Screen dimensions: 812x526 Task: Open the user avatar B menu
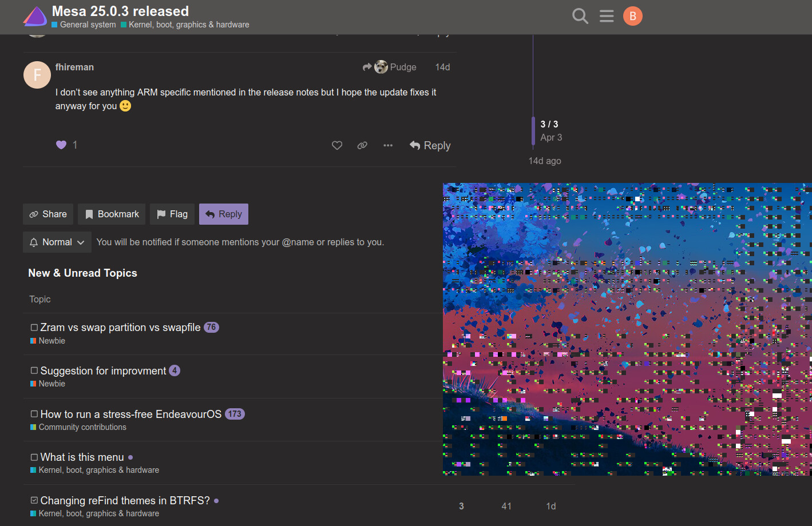point(633,16)
